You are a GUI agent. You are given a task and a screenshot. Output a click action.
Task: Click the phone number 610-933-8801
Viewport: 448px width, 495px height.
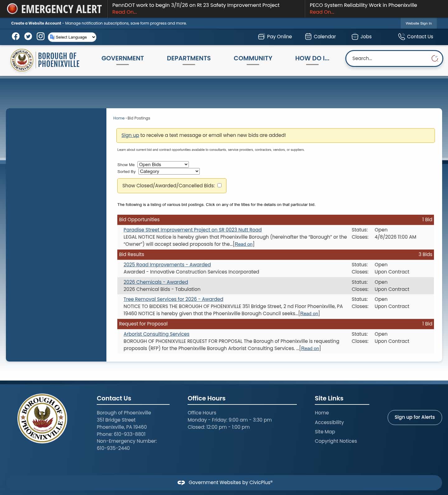[x=130, y=434]
